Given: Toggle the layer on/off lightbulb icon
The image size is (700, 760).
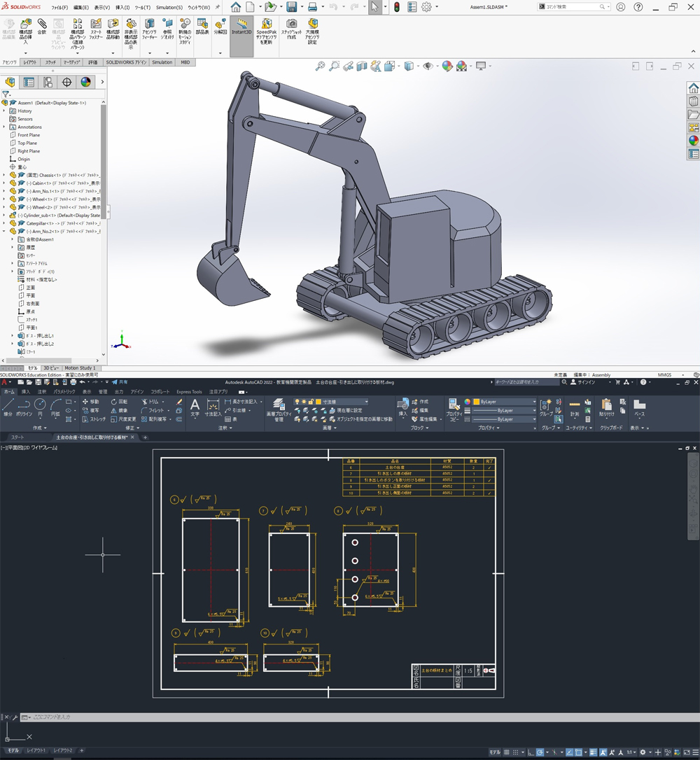Looking at the screenshot, I should pyautogui.click(x=297, y=402).
